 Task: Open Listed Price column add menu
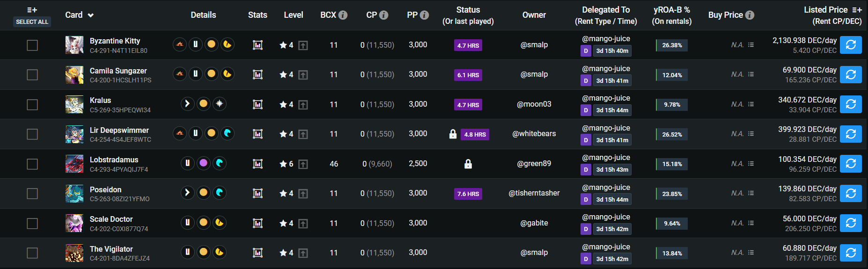[857, 10]
